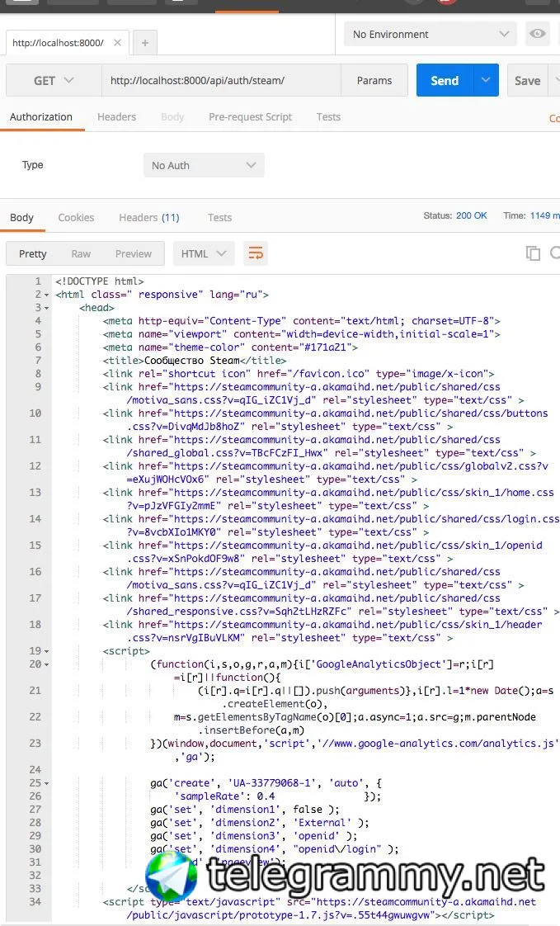The height and width of the screenshot is (926, 560).
Task: Open the response Tests tab
Action: [x=219, y=217]
